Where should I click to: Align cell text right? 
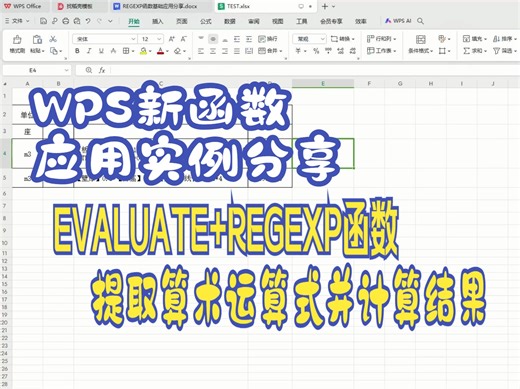[x=225, y=51]
